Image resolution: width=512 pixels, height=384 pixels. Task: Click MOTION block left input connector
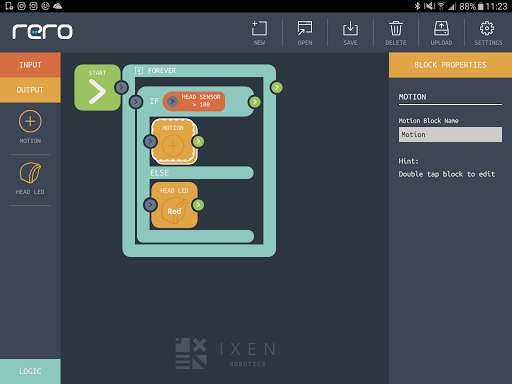point(150,142)
